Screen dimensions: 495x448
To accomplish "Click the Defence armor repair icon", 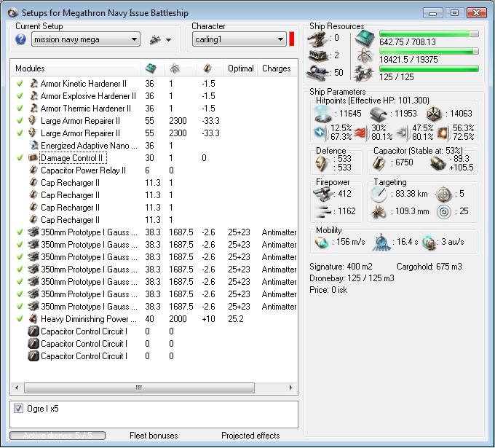I will (x=323, y=164).
